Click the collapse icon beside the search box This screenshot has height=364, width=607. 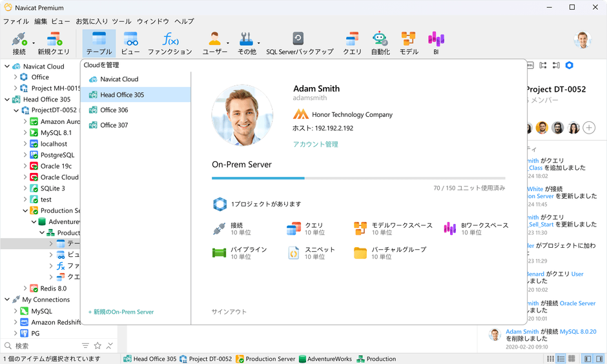click(110, 345)
